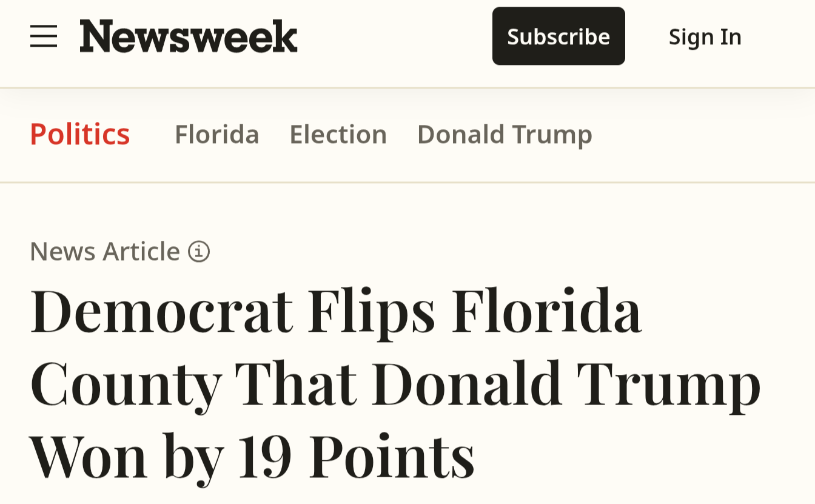Return to homepage via Newsweek wordmark
This screenshot has width=815, height=504.
(189, 36)
